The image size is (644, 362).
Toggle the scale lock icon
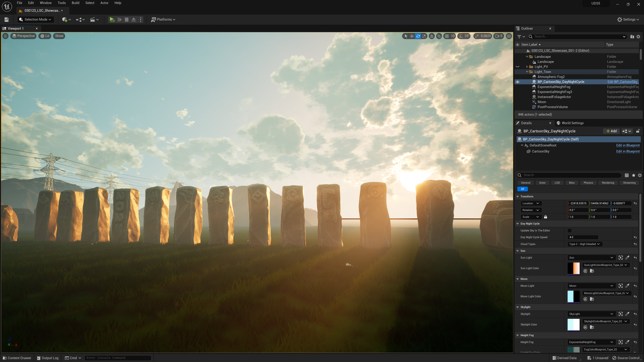(x=546, y=217)
